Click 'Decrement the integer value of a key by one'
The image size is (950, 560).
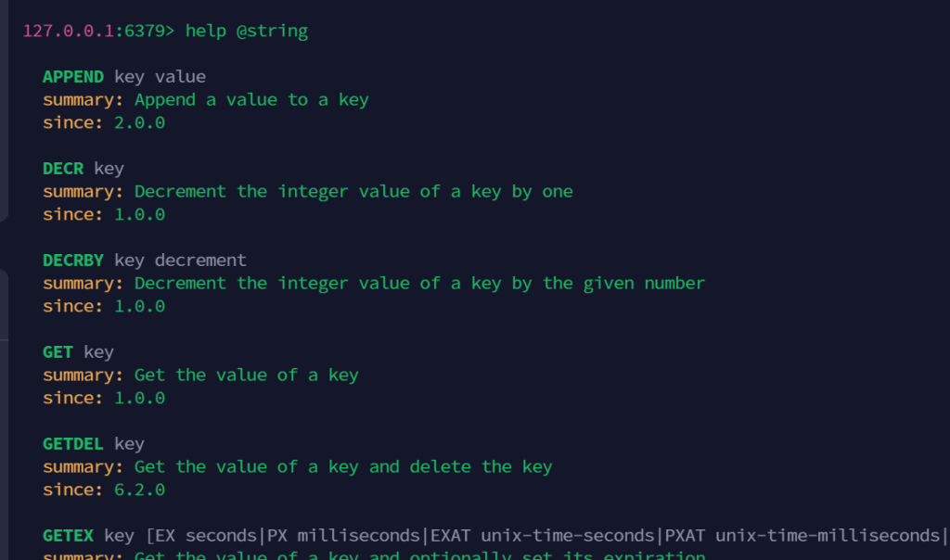pos(353,192)
